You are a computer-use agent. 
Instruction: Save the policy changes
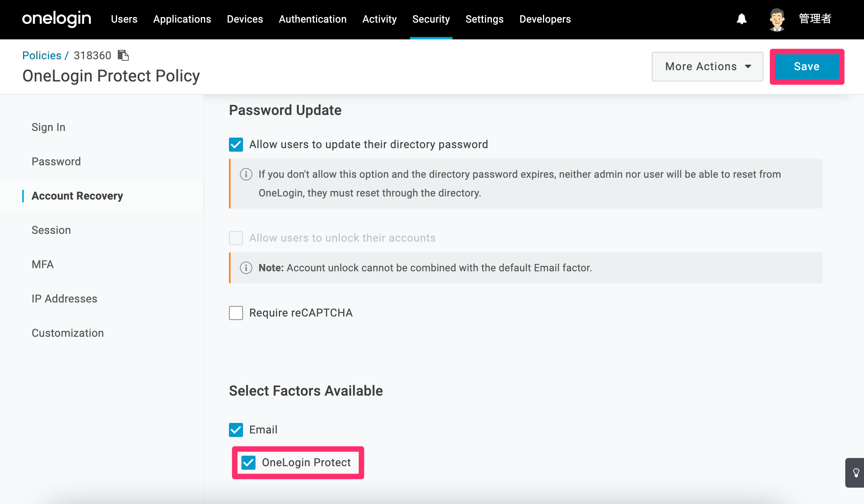click(x=807, y=67)
